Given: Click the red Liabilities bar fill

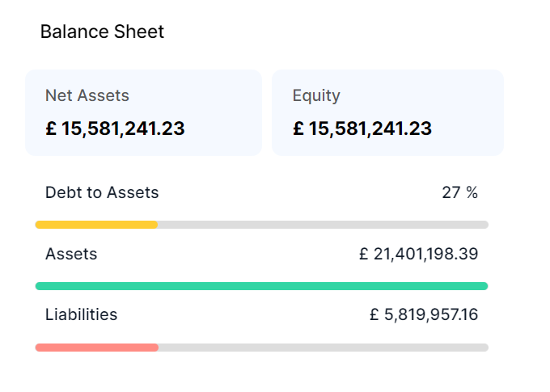Looking at the screenshot, I should click(x=96, y=348).
